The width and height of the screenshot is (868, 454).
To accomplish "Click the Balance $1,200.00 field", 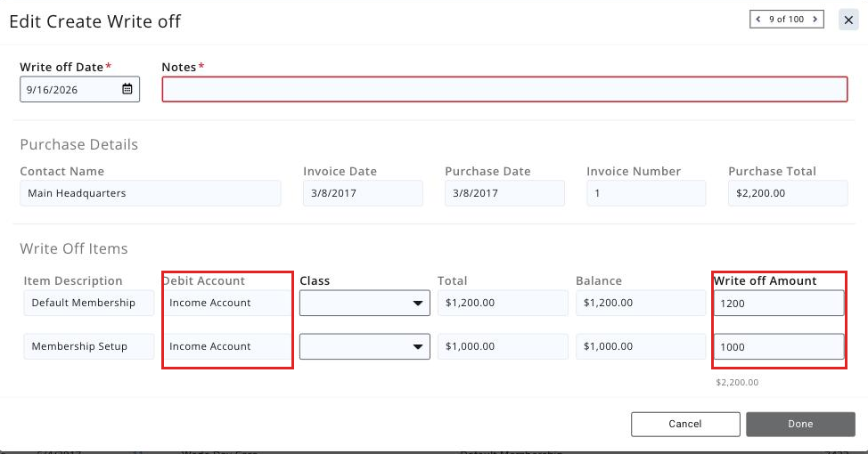I will point(641,303).
